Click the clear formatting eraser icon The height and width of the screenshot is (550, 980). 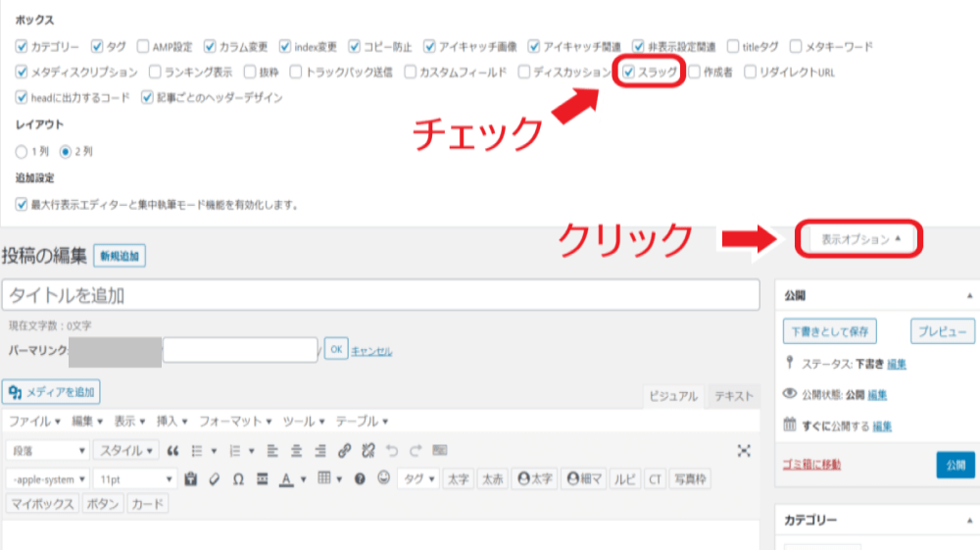point(214,479)
